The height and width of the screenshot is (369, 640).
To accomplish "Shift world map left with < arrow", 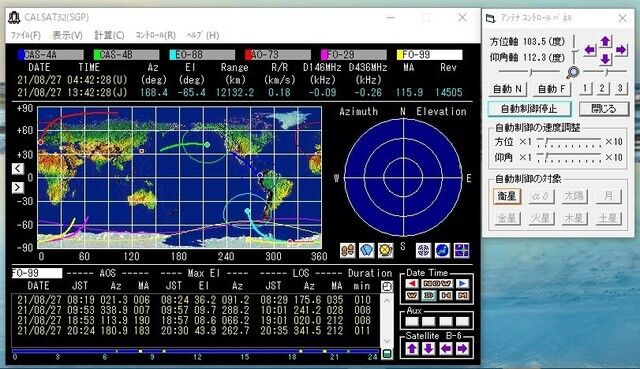I will point(18,169).
